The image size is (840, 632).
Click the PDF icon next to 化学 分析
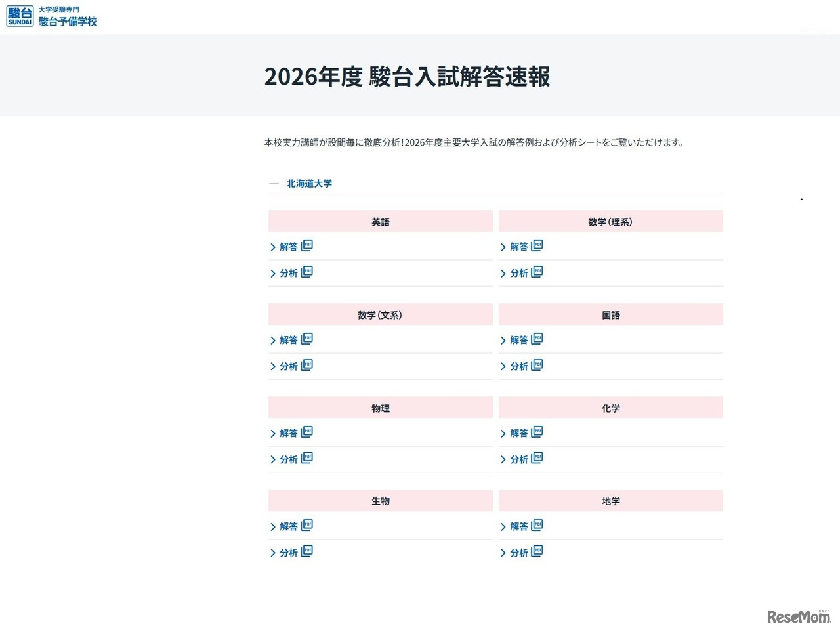click(538, 459)
